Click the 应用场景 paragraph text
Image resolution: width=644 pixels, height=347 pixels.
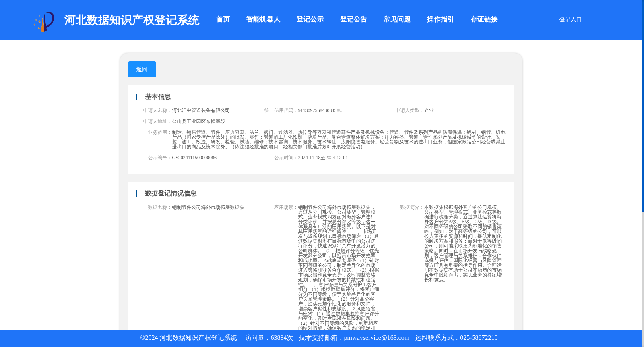(x=339, y=268)
